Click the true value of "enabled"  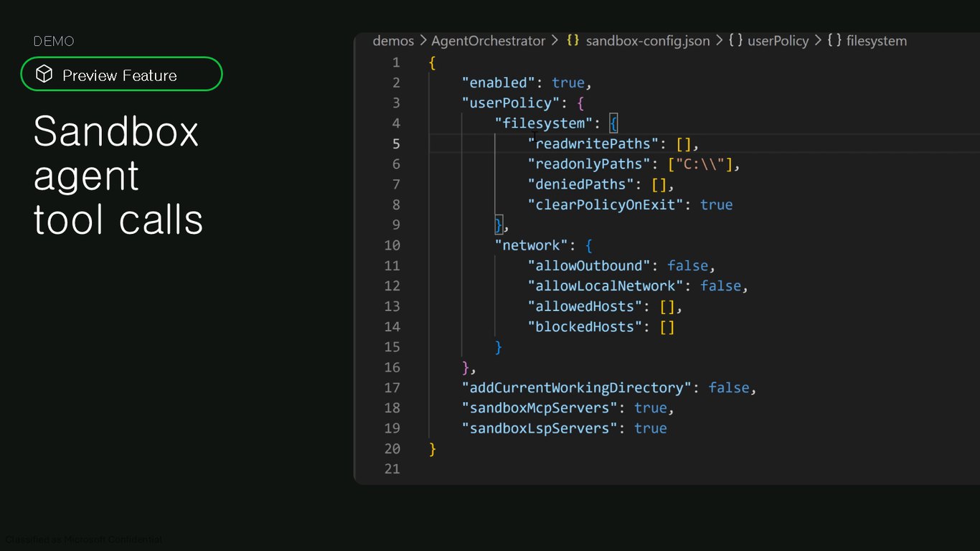568,83
